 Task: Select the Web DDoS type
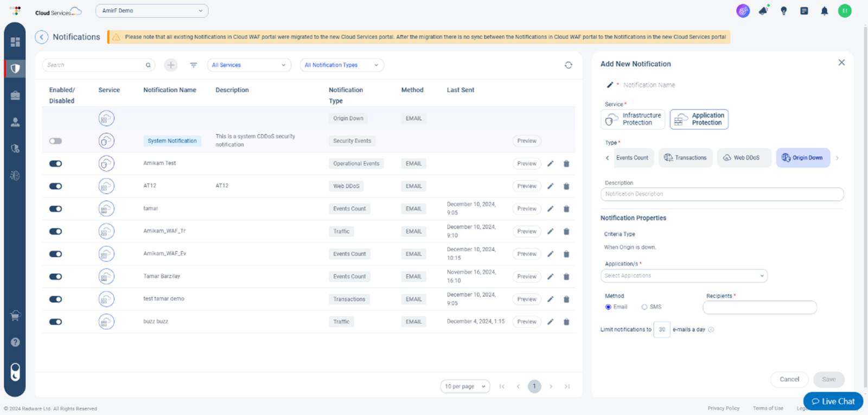click(744, 158)
